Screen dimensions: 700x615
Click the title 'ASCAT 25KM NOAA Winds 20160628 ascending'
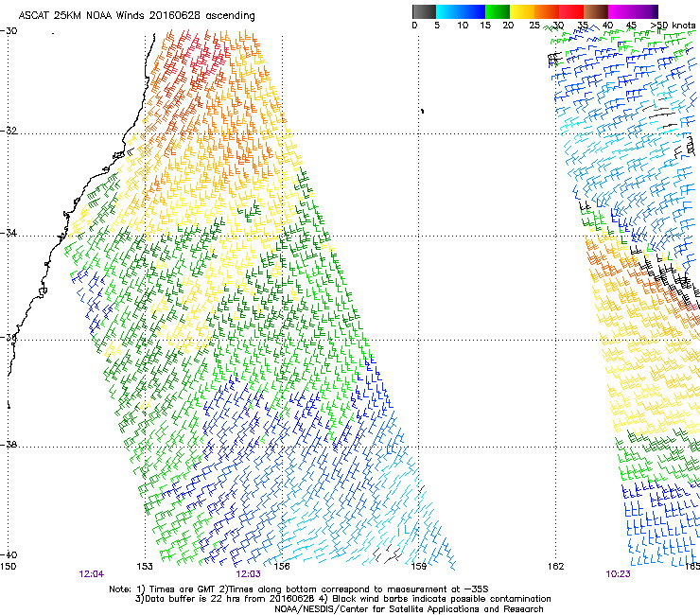(136, 16)
